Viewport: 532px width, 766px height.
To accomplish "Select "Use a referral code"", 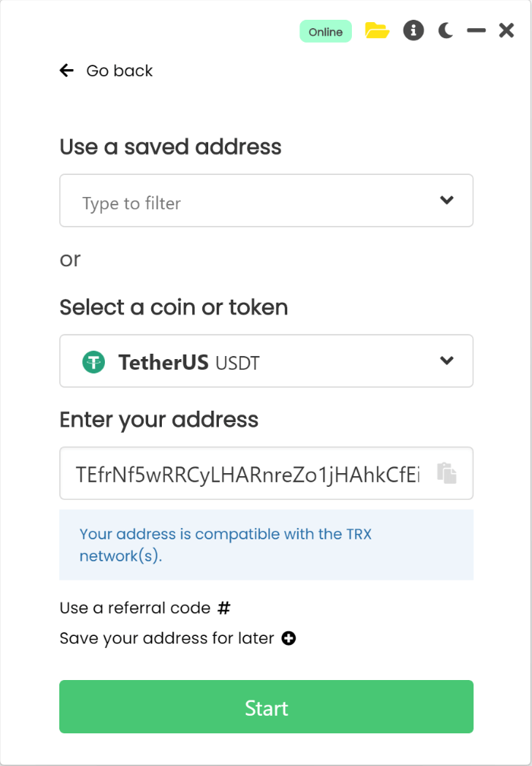I will coord(135,608).
